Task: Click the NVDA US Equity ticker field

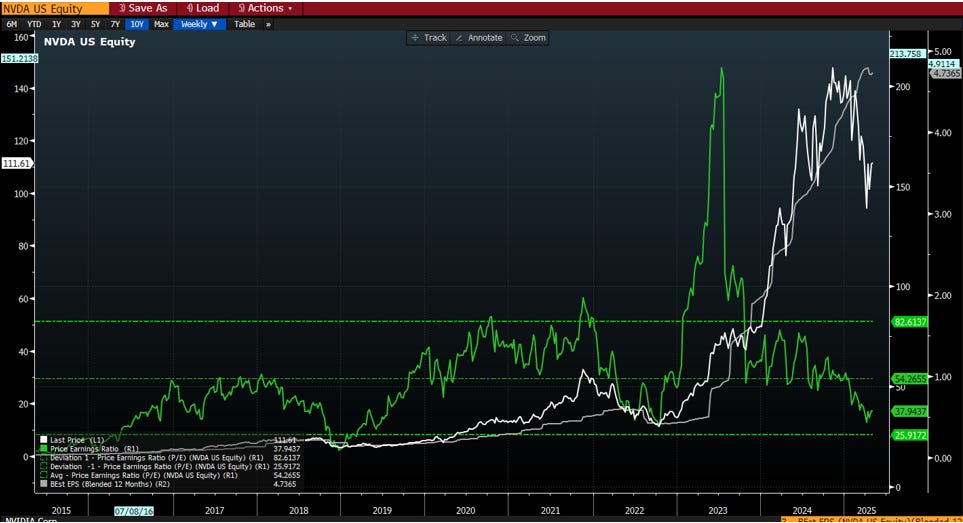Action: pyautogui.click(x=55, y=8)
